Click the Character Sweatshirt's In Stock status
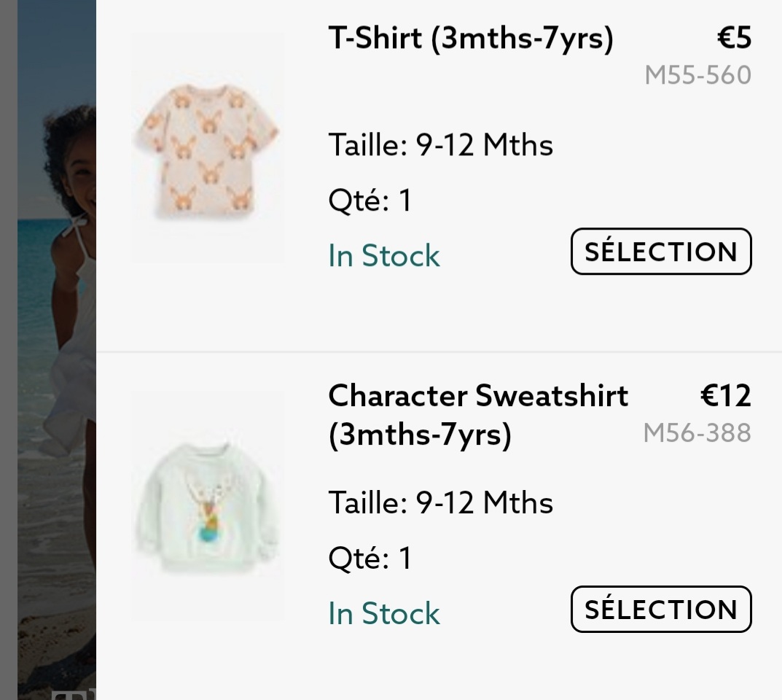782x700 pixels. [384, 614]
